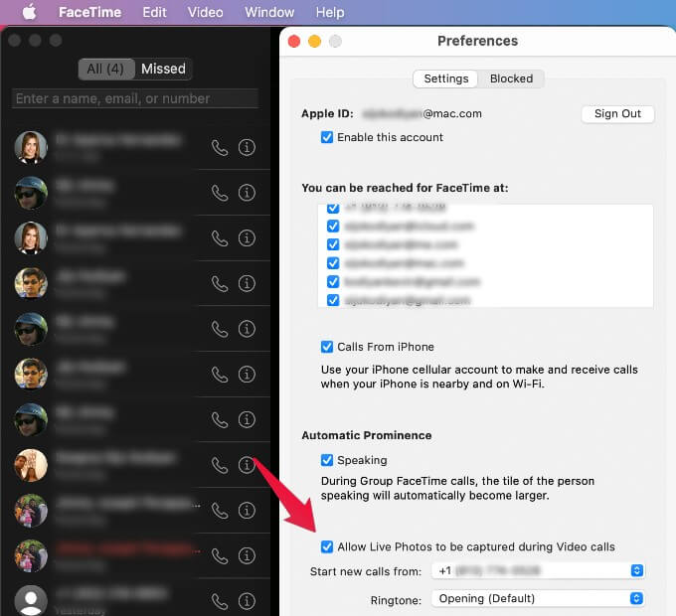
Task: Call the eighth contact in the list
Action: [x=220, y=466]
